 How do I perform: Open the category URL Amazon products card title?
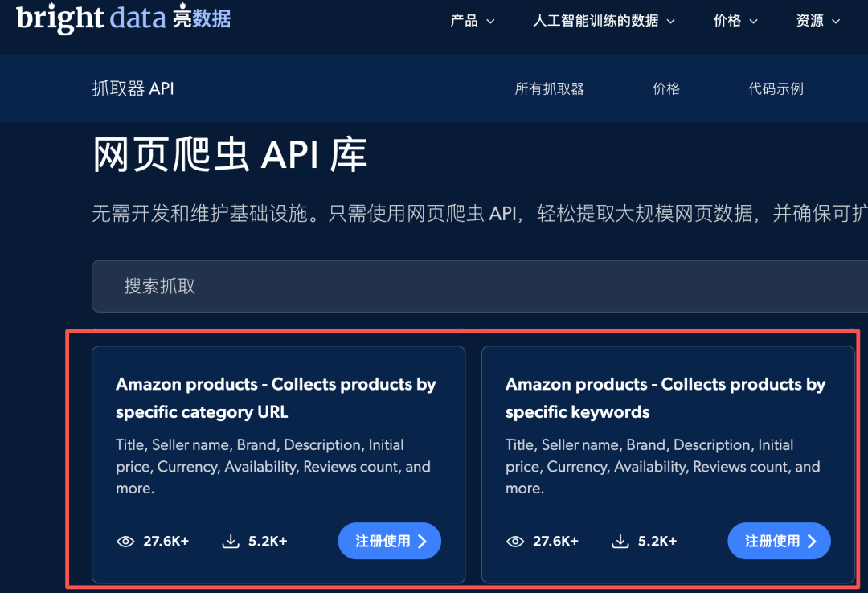[x=276, y=398]
